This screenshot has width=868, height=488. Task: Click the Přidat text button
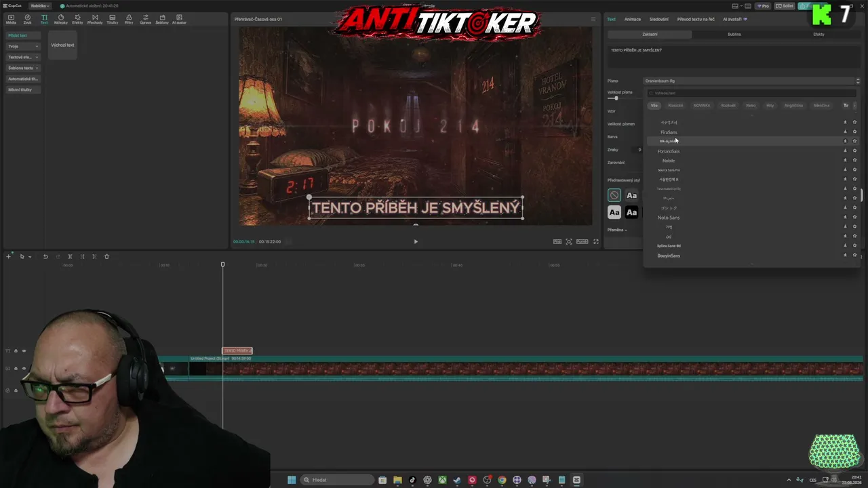coord(23,35)
